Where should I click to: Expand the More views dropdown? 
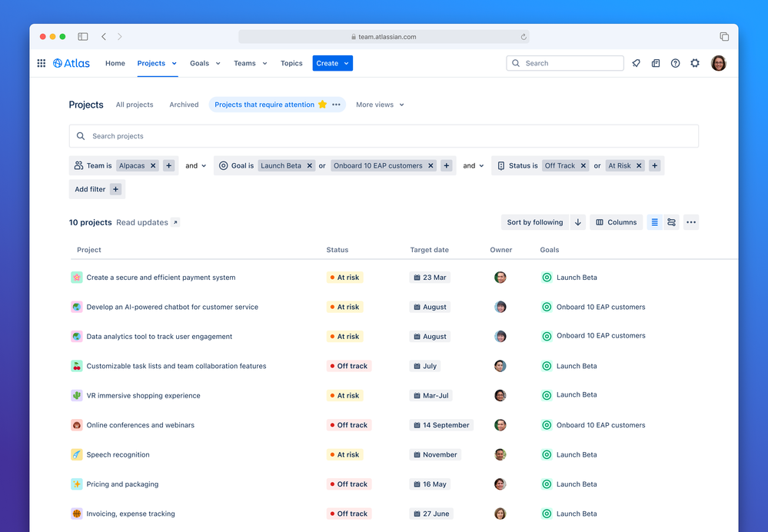click(x=380, y=105)
